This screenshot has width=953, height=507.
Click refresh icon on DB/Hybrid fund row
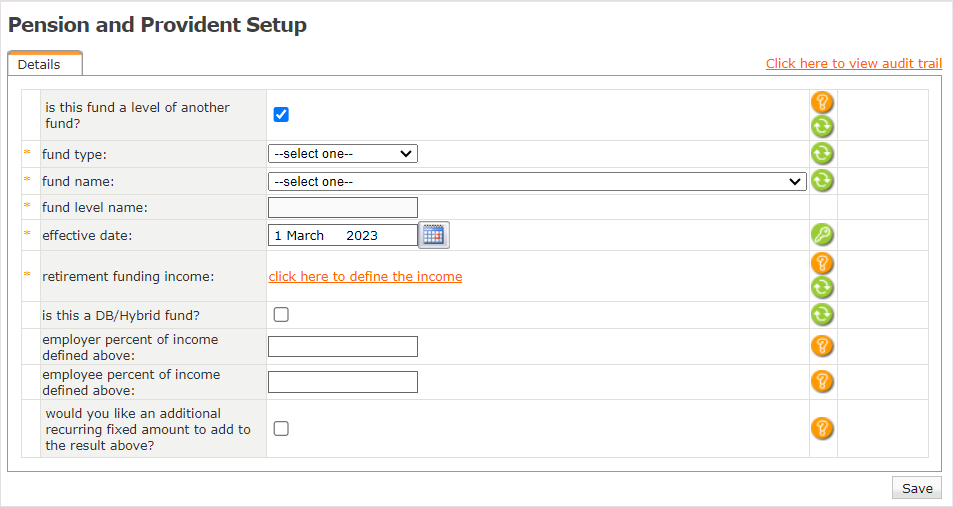coord(821,315)
